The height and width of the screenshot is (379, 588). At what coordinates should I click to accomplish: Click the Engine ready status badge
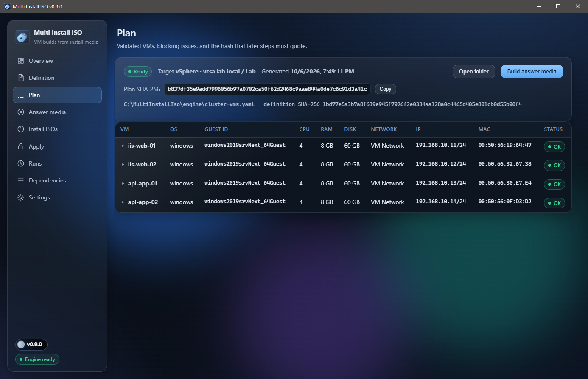(x=37, y=359)
